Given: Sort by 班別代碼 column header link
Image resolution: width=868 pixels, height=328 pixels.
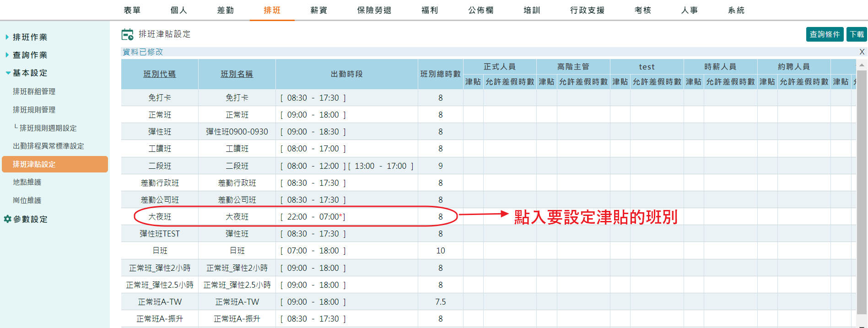Looking at the screenshot, I should [x=160, y=74].
